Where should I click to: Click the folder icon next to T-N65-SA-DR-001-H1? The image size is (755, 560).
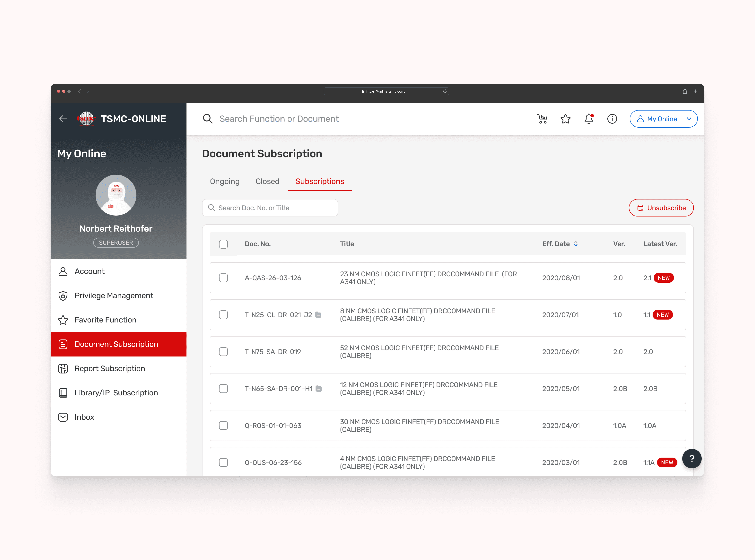tap(319, 389)
